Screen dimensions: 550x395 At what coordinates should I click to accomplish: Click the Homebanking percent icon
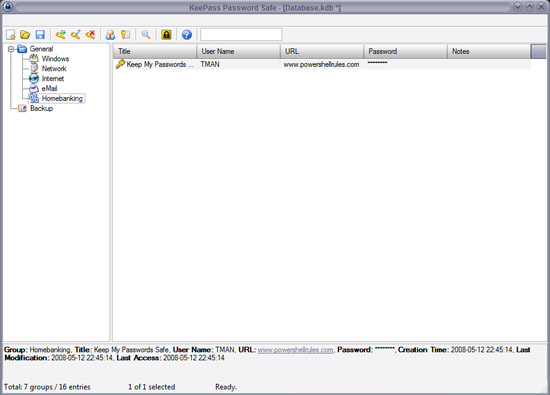pos(34,99)
